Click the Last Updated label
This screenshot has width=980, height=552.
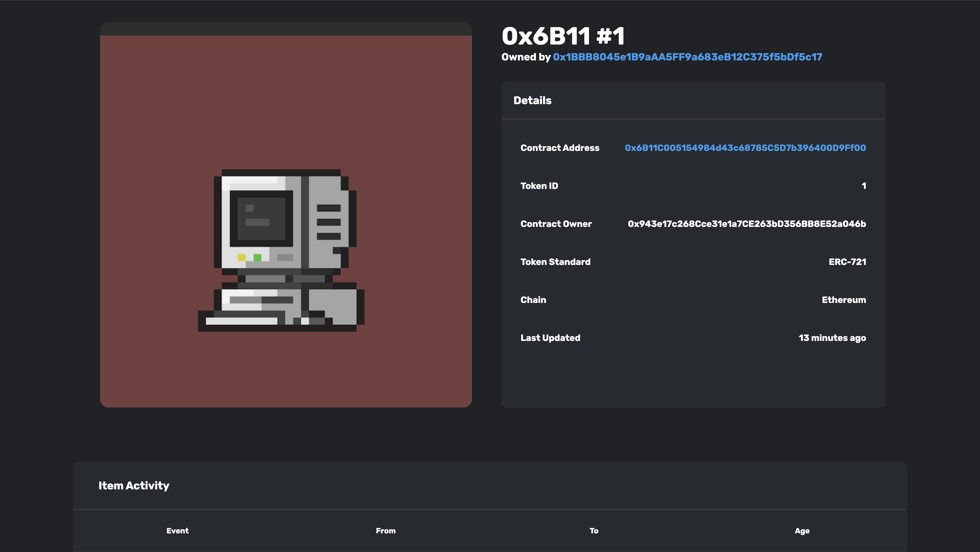pos(550,338)
